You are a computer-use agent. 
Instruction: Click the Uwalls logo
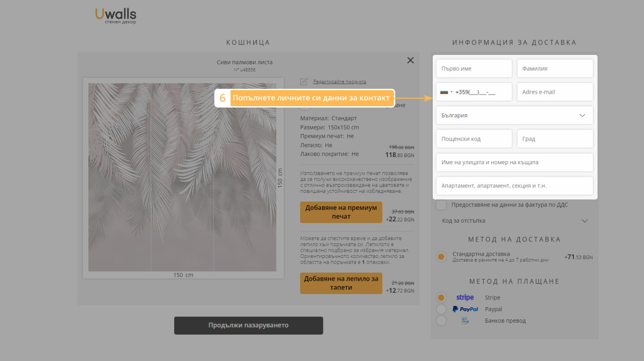tap(116, 16)
